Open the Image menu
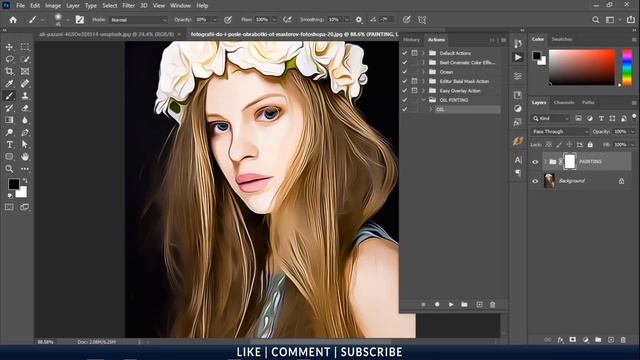The image size is (640, 360). click(53, 6)
